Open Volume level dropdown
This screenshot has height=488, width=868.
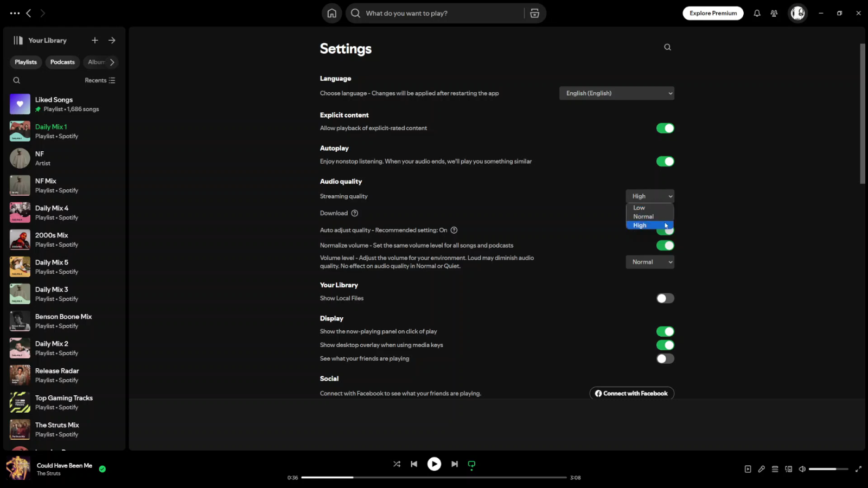(x=650, y=262)
